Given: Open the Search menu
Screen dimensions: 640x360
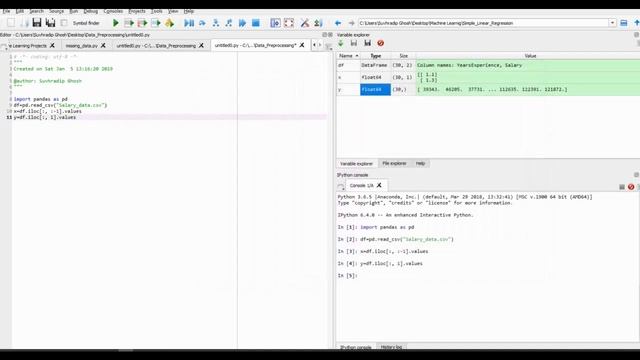Looking at the screenshot, I should pyautogui.click(x=36, y=11).
